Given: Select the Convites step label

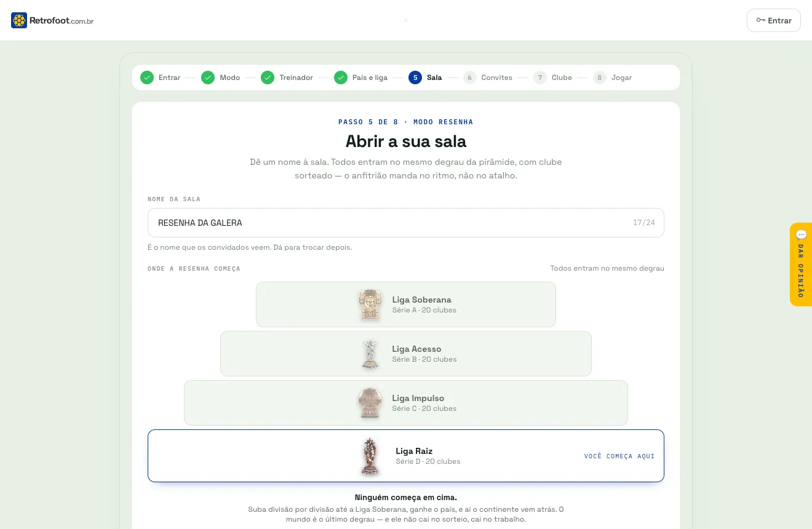Looking at the screenshot, I should (x=497, y=78).
